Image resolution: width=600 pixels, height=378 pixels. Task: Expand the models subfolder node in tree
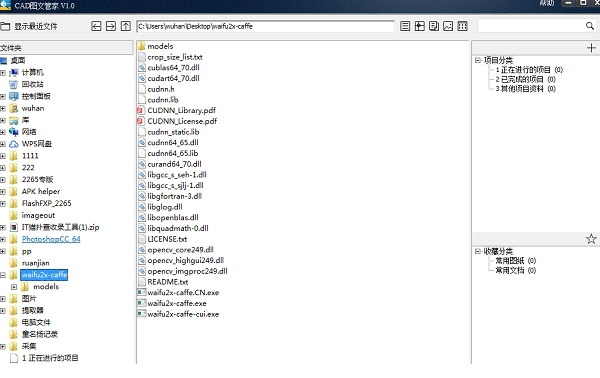(14, 287)
